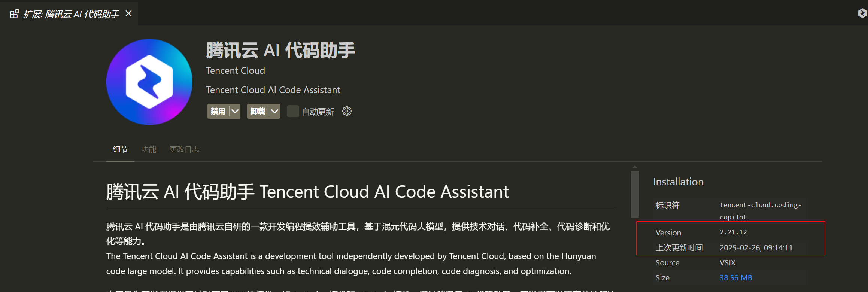Open the extension settings gear menu
Screen dimensions: 868x292
347,111
